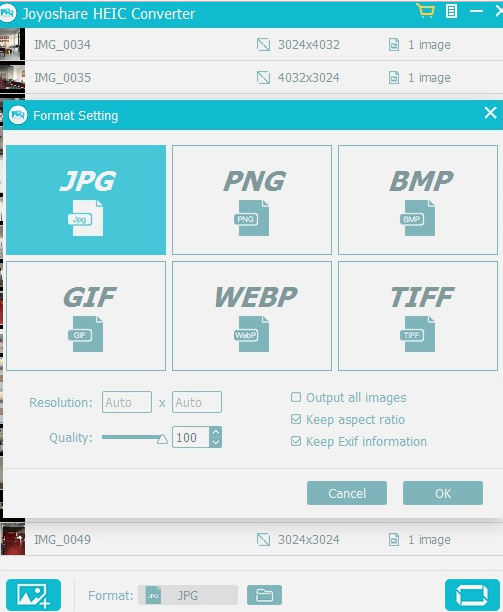The width and height of the screenshot is (503, 612).
Task: Click the Resolution label
Action: (x=61, y=402)
